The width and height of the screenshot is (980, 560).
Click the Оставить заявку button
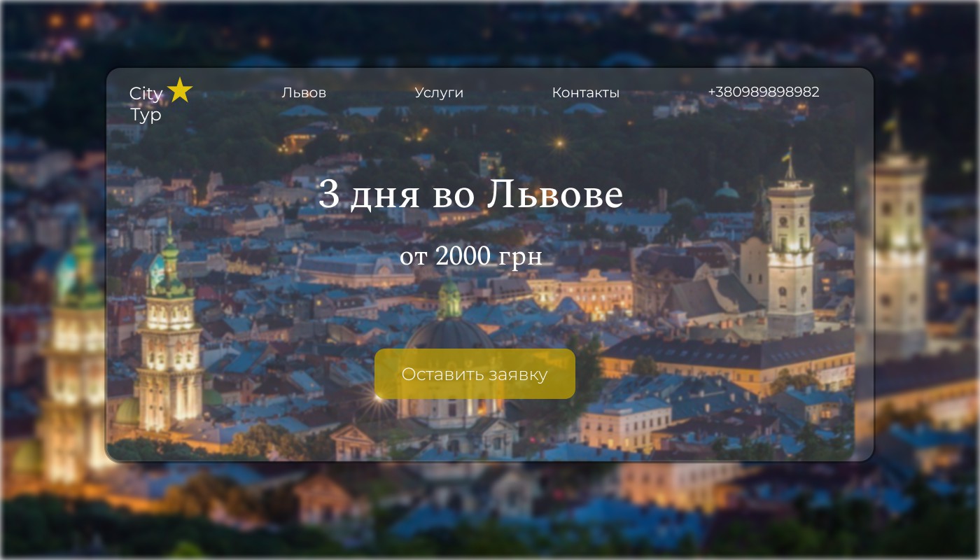(x=475, y=374)
